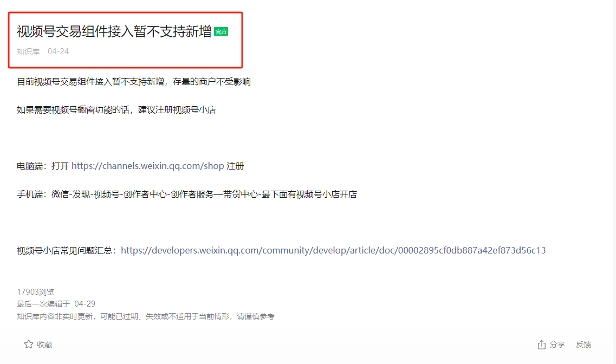Click the 收藏 label beside the star
Screen dimensions: 616x364
(x=44, y=344)
